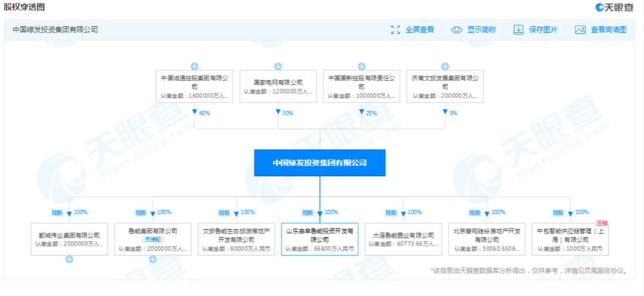Click the eye icon for 显示简称

(x=457, y=30)
